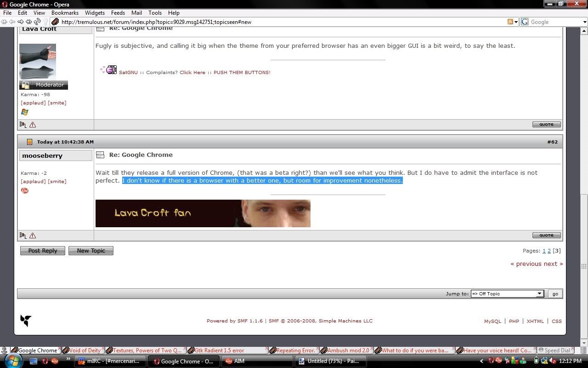The image size is (588, 368).
Task: Applaud mooseberry's karma
Action: coord(33,181)
